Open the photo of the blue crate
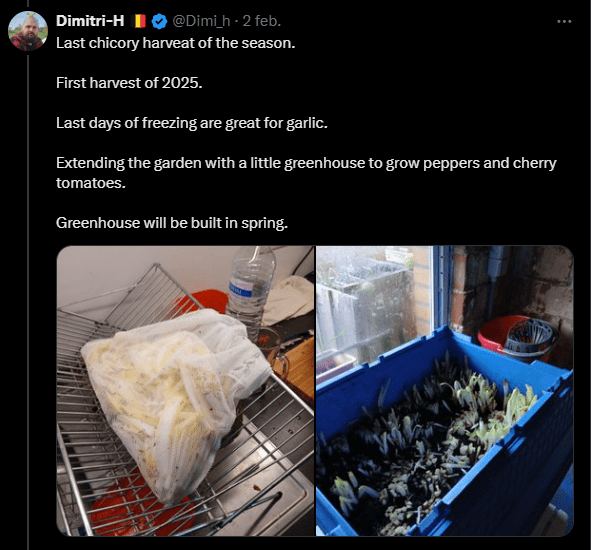This screenshot has width=591, height=550. pos(445,391)
